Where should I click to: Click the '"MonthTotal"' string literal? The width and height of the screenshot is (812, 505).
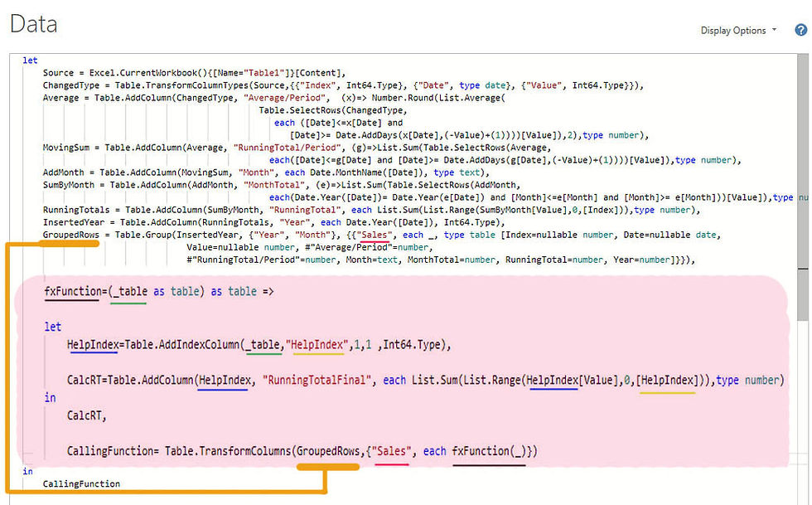[x=274, y=185]
